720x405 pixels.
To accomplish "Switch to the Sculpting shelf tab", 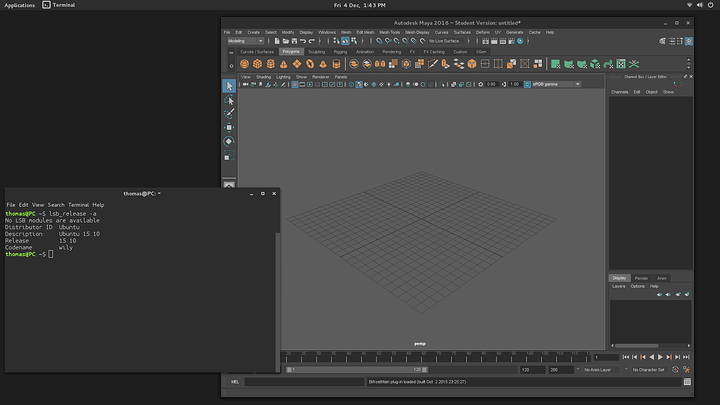I will coord(316,51).
